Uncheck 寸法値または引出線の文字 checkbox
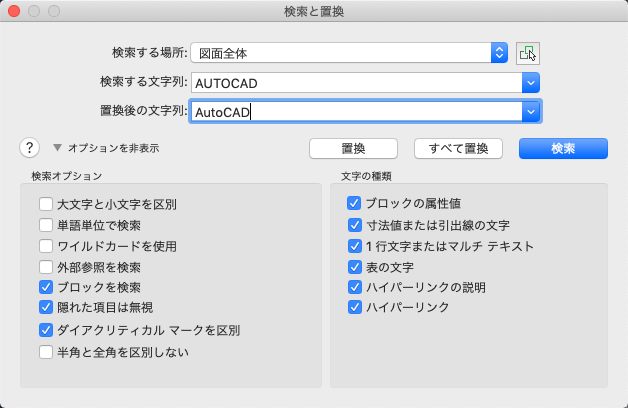This screenshot has height=408, width=628. tap(355, 225)
